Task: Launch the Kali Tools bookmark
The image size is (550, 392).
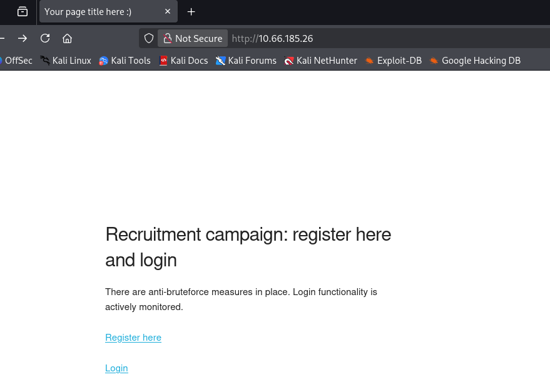Action: 125,61
